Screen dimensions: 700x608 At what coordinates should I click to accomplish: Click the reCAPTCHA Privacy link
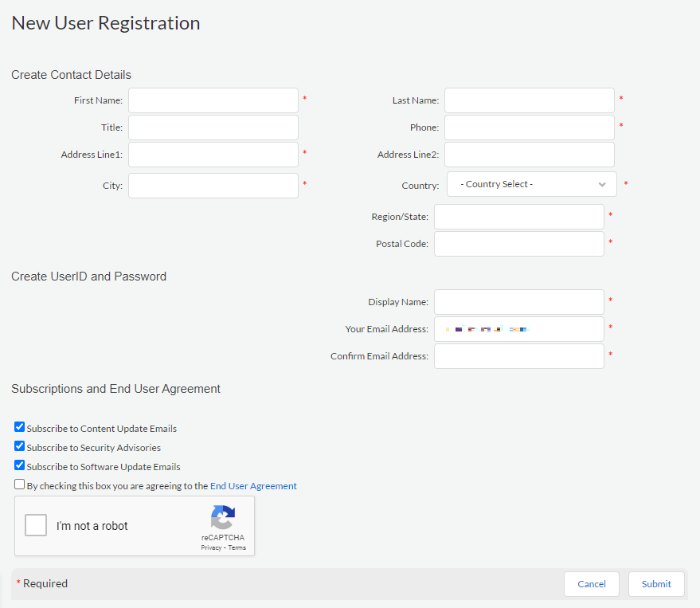click(212, 547)
